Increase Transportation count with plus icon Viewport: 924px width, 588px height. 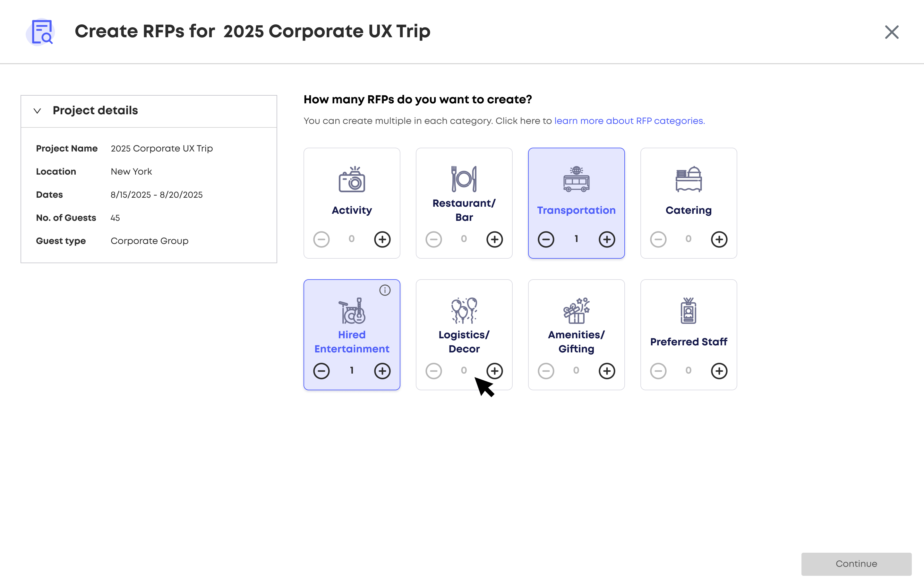607,239
